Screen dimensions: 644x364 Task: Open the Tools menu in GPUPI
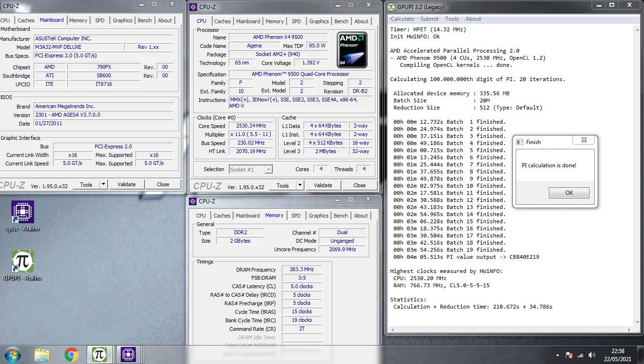pos(452,19)
